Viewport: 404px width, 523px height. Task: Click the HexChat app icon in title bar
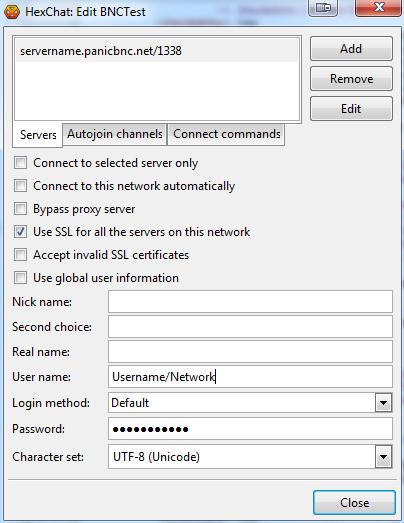12,12
